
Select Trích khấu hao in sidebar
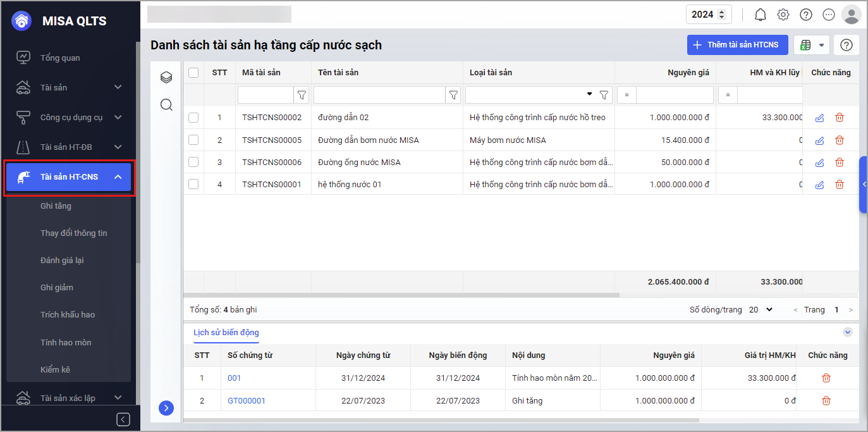click(x=68, y=314)
